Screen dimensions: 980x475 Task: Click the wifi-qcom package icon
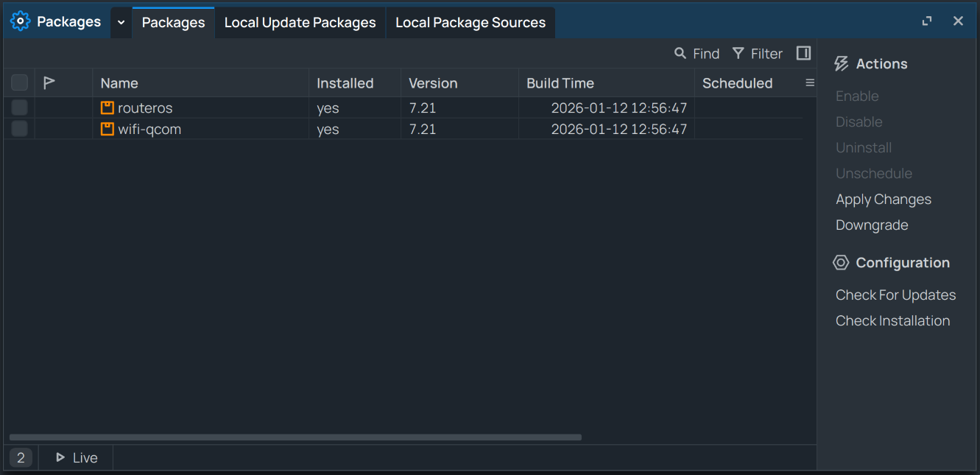point(107,130)
